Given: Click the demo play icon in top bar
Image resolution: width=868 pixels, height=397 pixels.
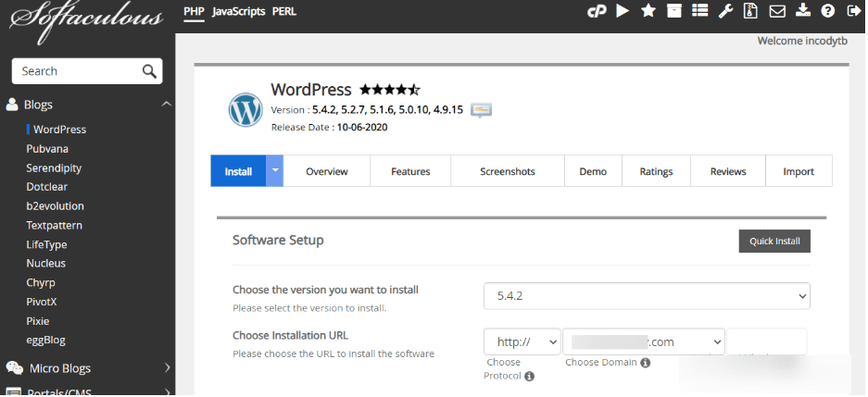Looking at the screenshot, I should tap(623, 11).
